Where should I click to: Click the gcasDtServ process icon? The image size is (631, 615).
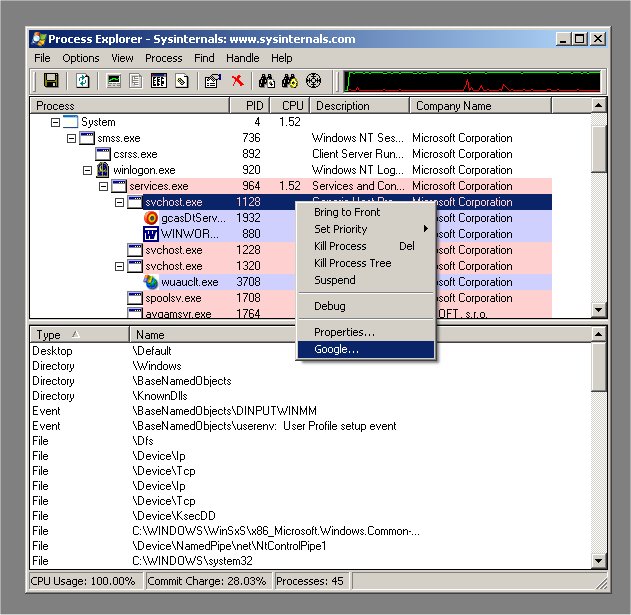tap(151, 218)
